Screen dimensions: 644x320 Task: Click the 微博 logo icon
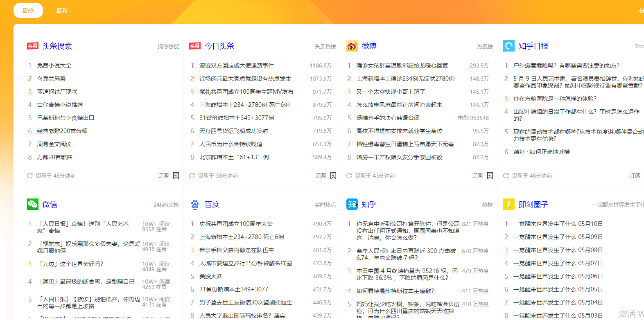(352, 46)
